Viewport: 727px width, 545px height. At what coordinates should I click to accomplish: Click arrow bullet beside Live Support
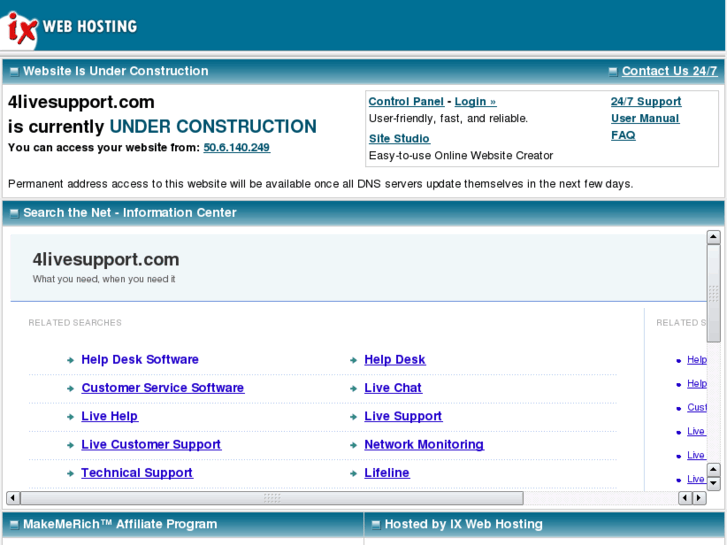click(353, 417)
